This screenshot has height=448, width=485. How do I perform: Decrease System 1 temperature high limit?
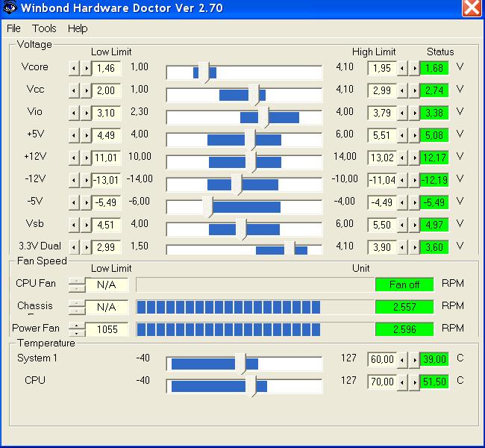click(x=402, y=360)
